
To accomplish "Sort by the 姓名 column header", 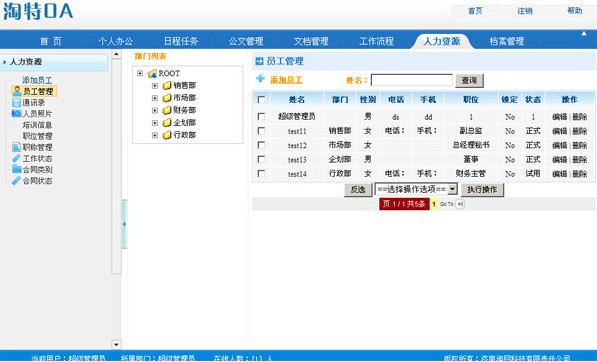I will click(x=297, y=100).
